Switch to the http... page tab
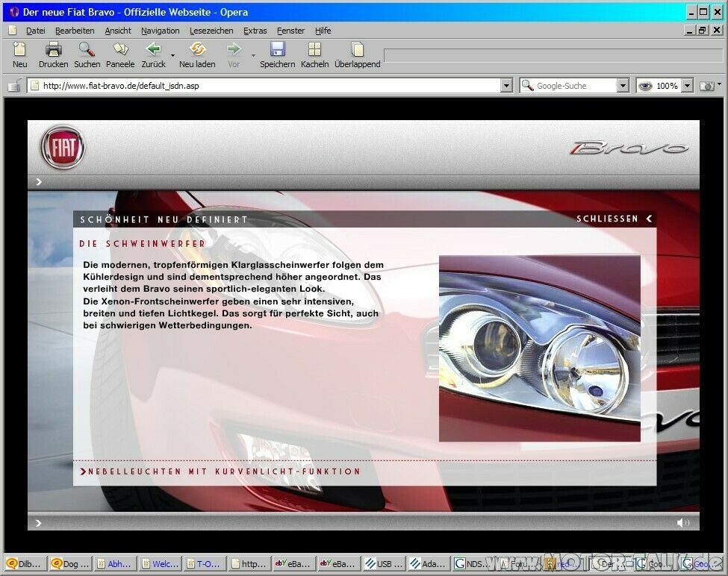 click(x=249, y=564)
